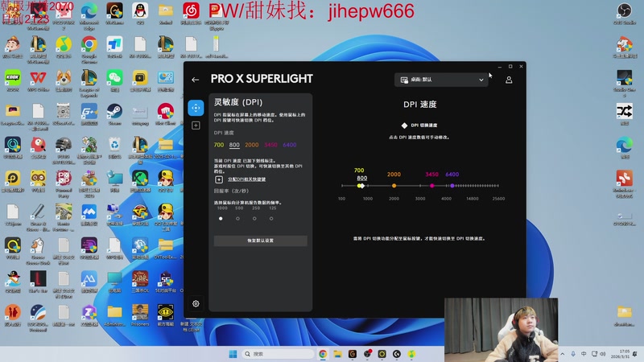Open Google Chrome desktop shortcut

click(x=89, y=49)
